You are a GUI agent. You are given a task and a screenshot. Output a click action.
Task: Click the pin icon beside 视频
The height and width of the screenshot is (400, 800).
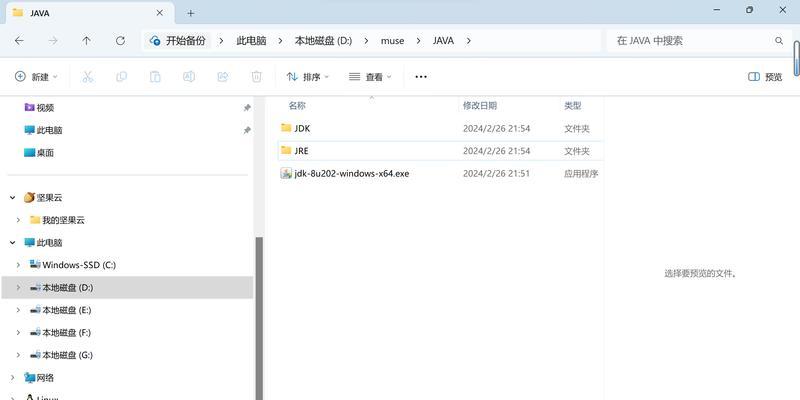pos(247,108)
